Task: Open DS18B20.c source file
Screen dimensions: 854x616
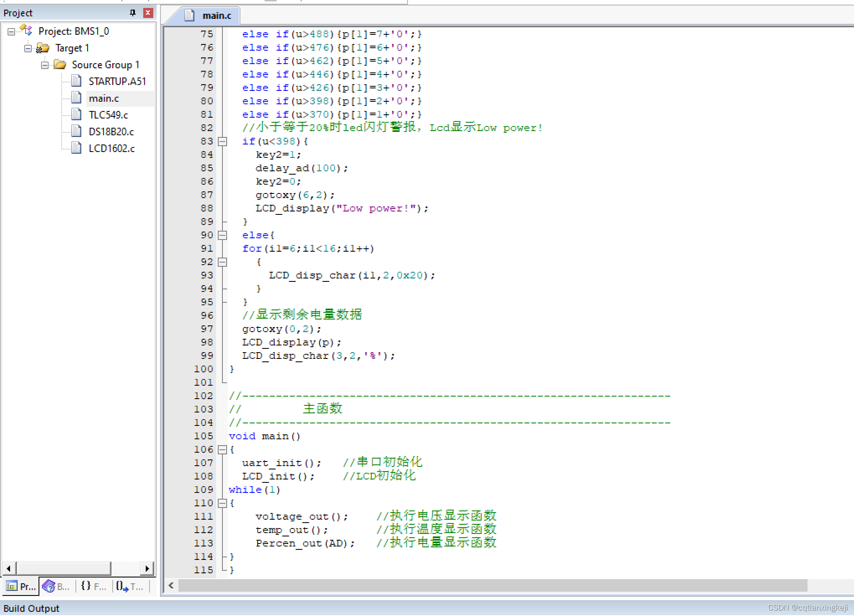Action: (111, 131)
